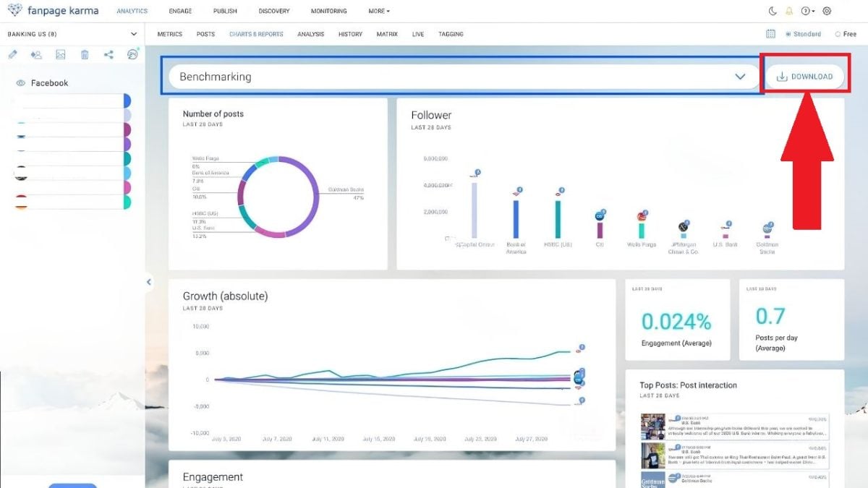Image resolution: width=868 pixels, height=488 pixels.
Task: Collapse the sidebar with left chevron
Action: click(x=148, y=282)
